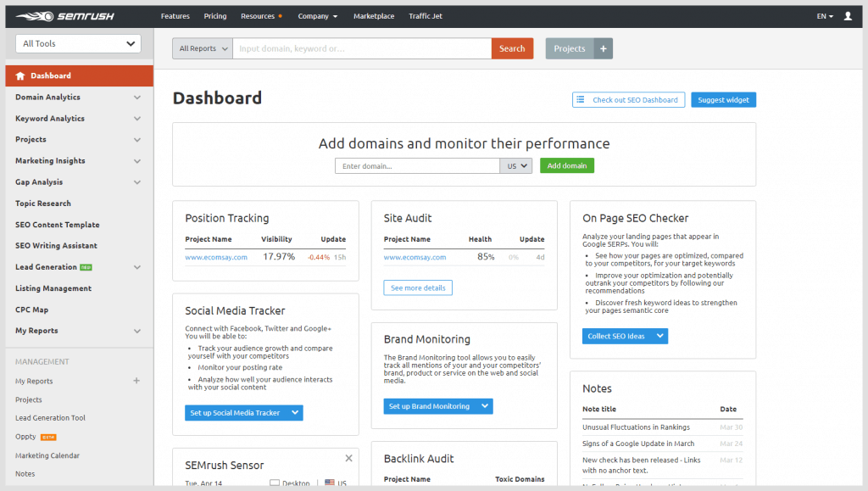The height and width of the screenshot is (491, 868).
Task: Open Traffic Jet in top navigation
Action: (x=426, y=16)
